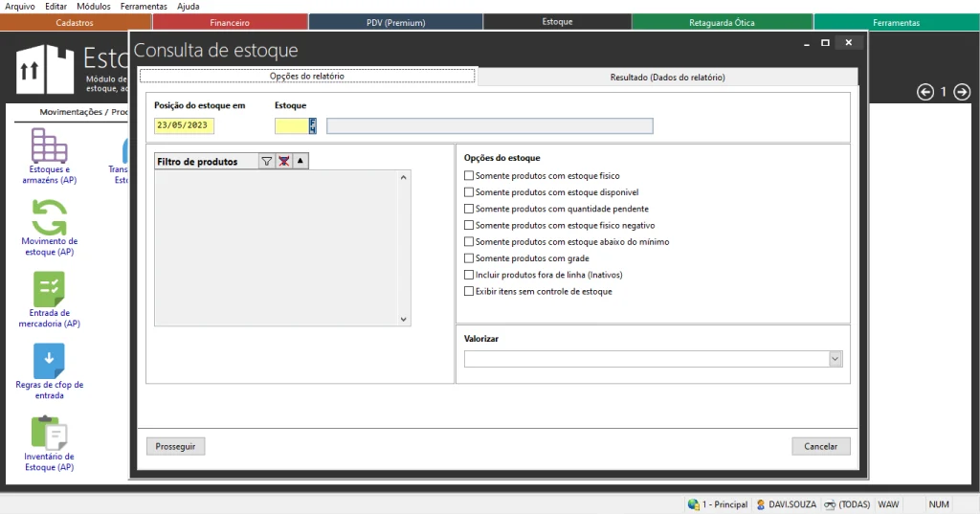Click the Posição do estoque em date field
The image size is (980, 514).
click(x=184, y=125)
